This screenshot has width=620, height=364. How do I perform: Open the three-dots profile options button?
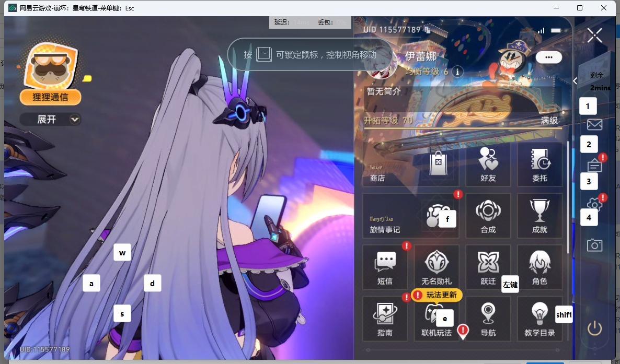pos(548,57)
